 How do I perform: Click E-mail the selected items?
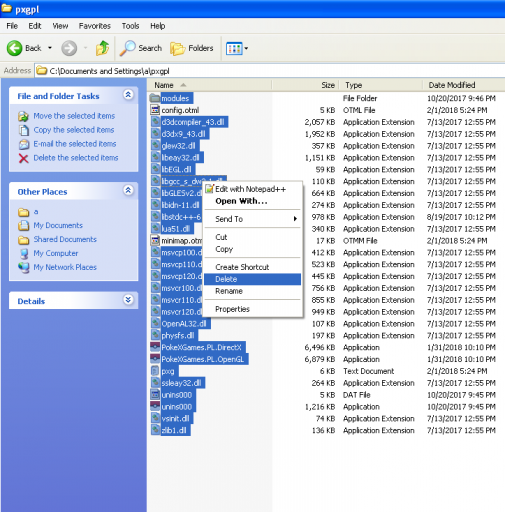(x=75, y=144)
